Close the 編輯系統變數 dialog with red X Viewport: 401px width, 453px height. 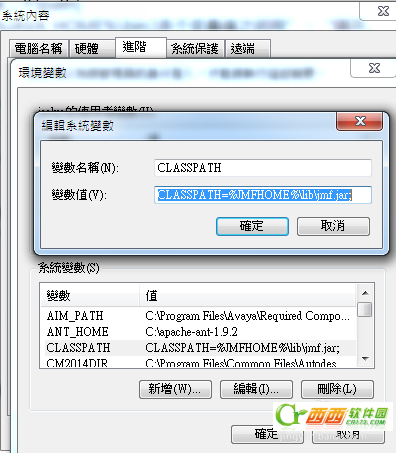pyautogui.click(x=359, y=121)
